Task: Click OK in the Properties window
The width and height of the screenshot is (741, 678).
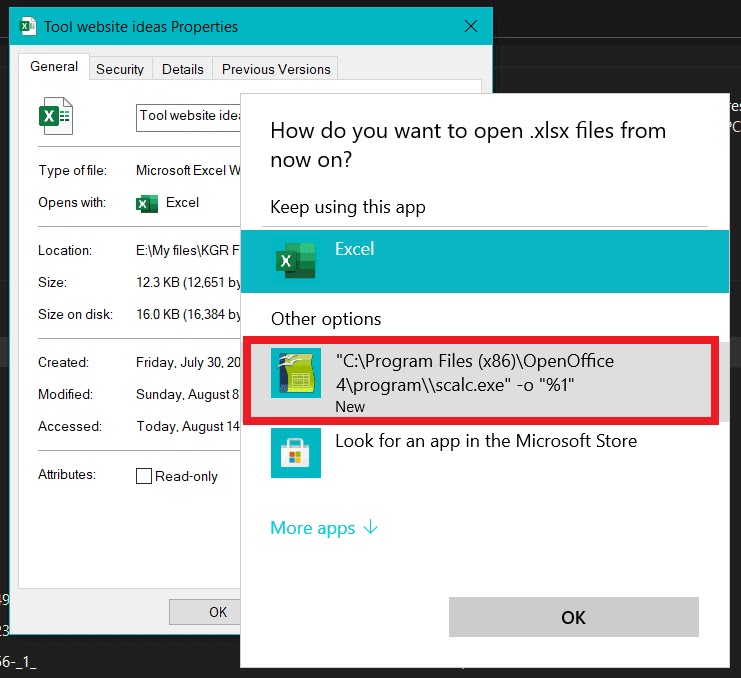Action: coord(205,612)
